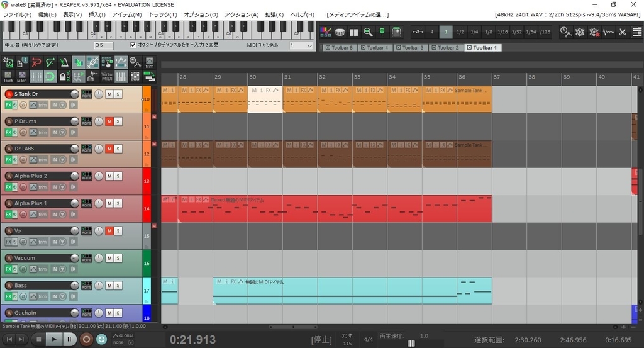Toggle the metronome icon in the toolbar
The width and height of the screenshot is (644, 348).
click(64, 62)
